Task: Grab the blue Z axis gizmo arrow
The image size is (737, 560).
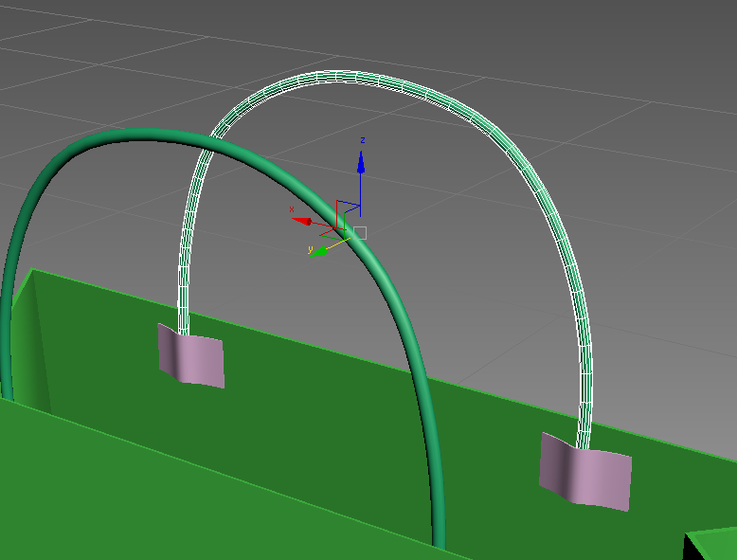Action: pos(361,163)
